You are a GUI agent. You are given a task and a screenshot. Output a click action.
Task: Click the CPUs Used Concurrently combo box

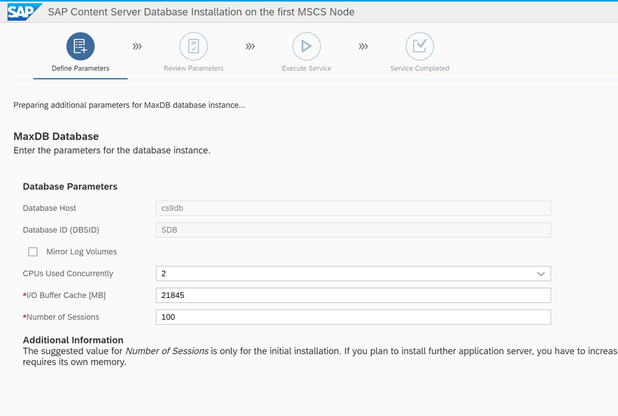point(353,274)
